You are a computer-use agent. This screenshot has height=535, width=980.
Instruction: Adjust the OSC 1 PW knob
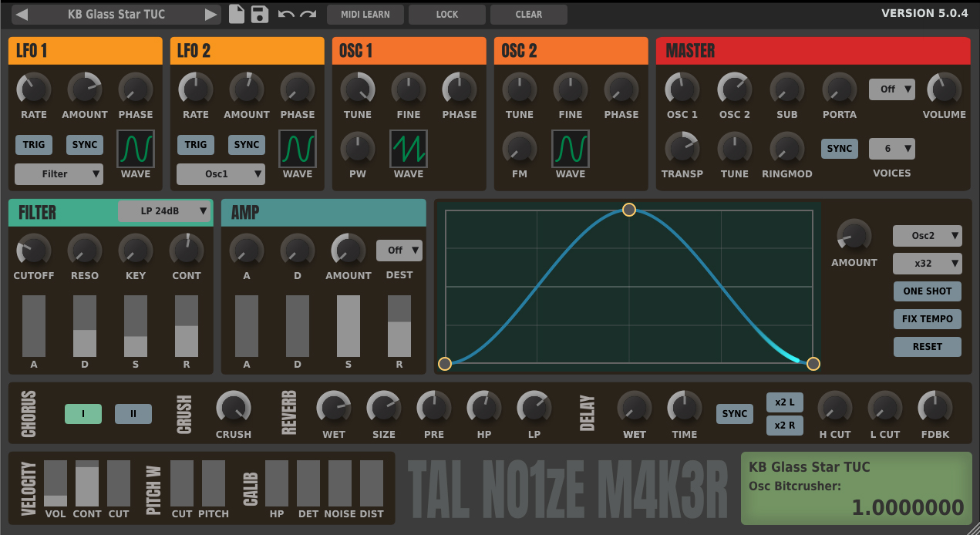(358, 149)
